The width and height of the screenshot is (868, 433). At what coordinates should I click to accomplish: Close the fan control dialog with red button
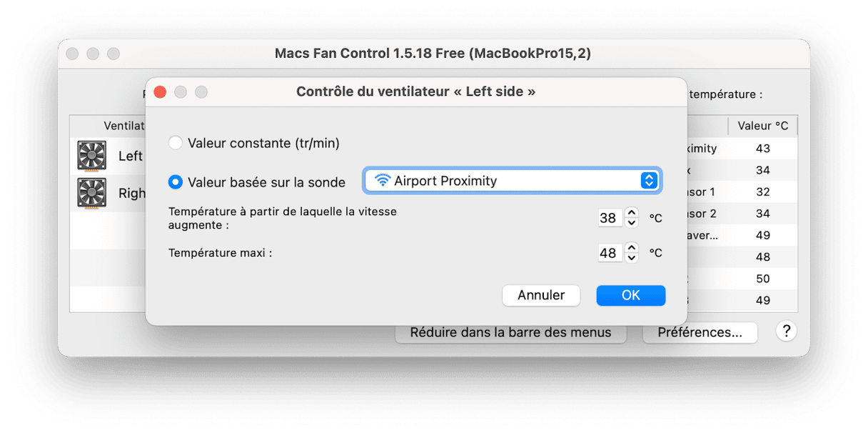coord(160,92)
